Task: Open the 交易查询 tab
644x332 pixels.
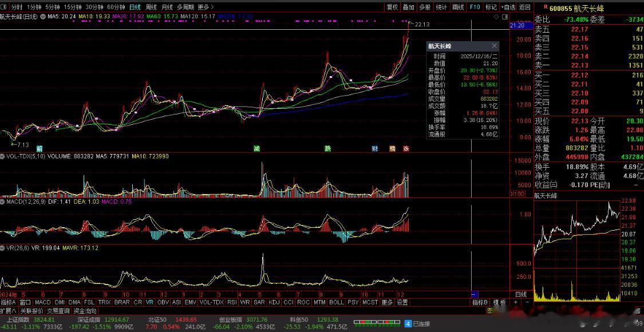Action: [58, 311]
